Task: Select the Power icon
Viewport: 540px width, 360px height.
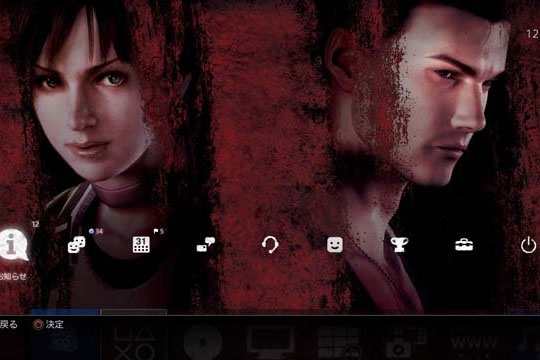Action: 528,245
